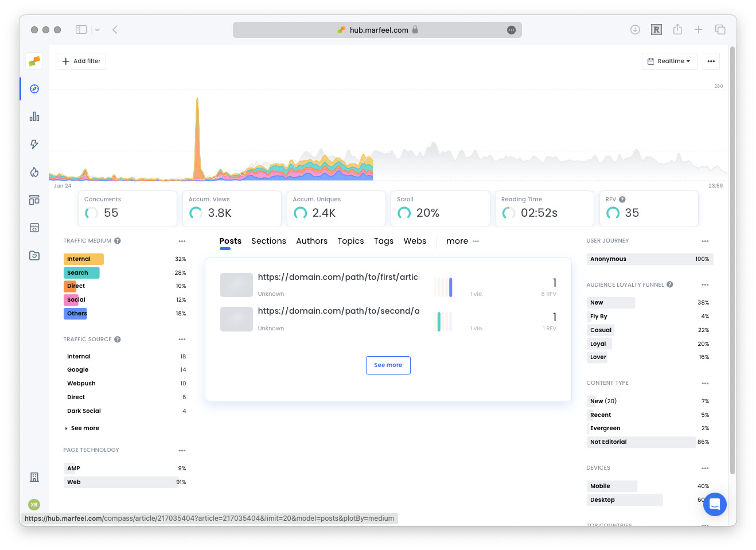Click the organization building icon in sidebar
Viewport: 756px width, 550px height.
[34, 477]
